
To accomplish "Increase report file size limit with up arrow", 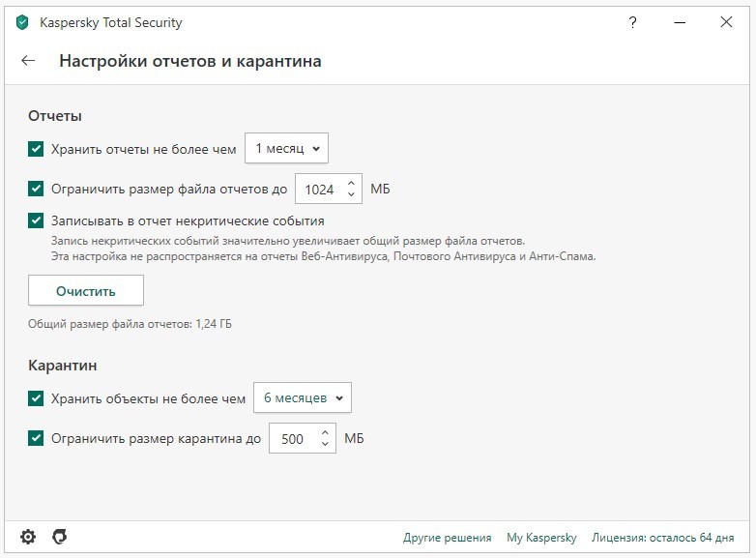I will tap(351, 182).
